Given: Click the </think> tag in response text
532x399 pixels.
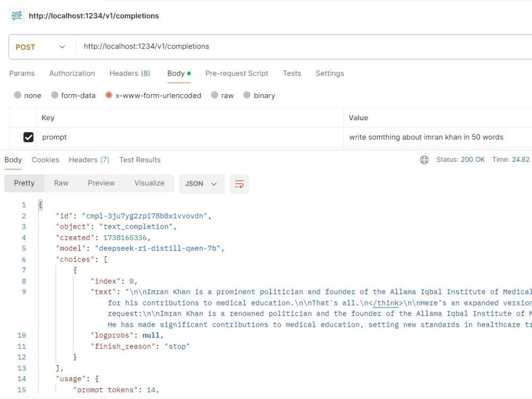Looking at the screenshot, I should pos(385,303).
